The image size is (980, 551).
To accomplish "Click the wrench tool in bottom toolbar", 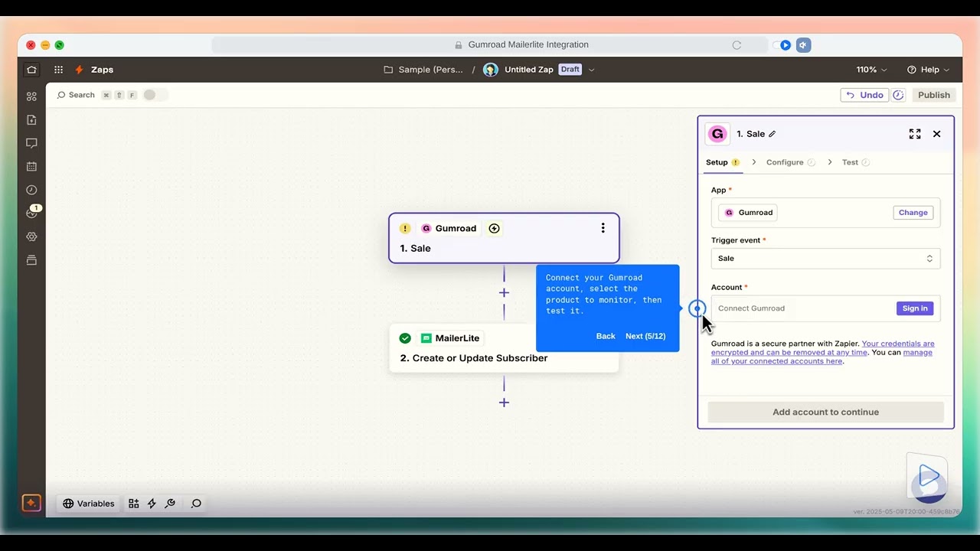I will tap(170, 504).
